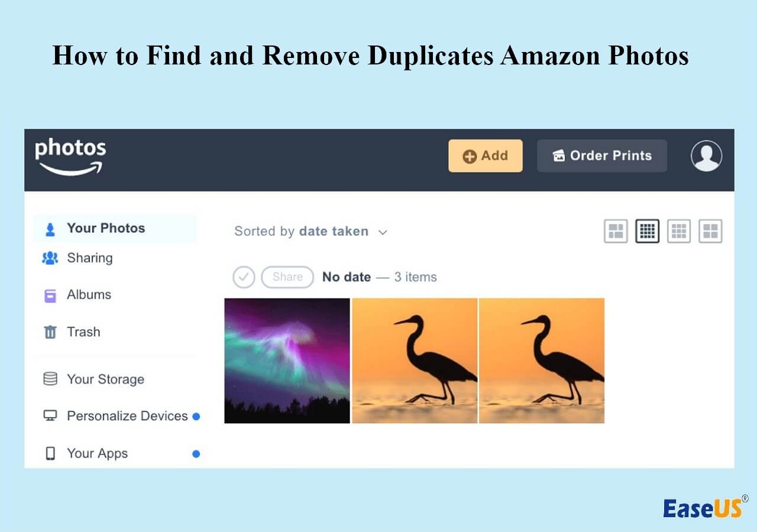Pick the large grid view icon
Screen dimensions: 757x532
[x=710, y=231]
